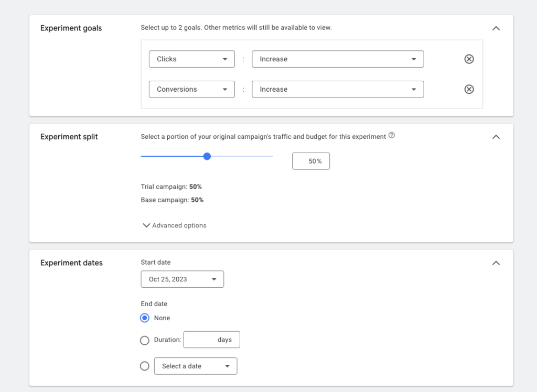537x392 pixels.
Task: Select the Duration end date option
Action: [x=145, y=340]
